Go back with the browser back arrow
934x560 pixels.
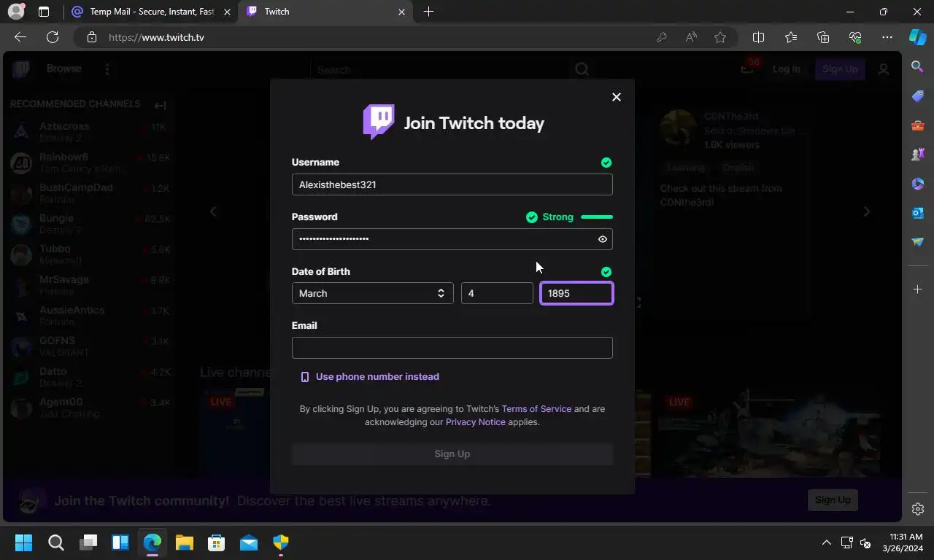click(20, 37)
